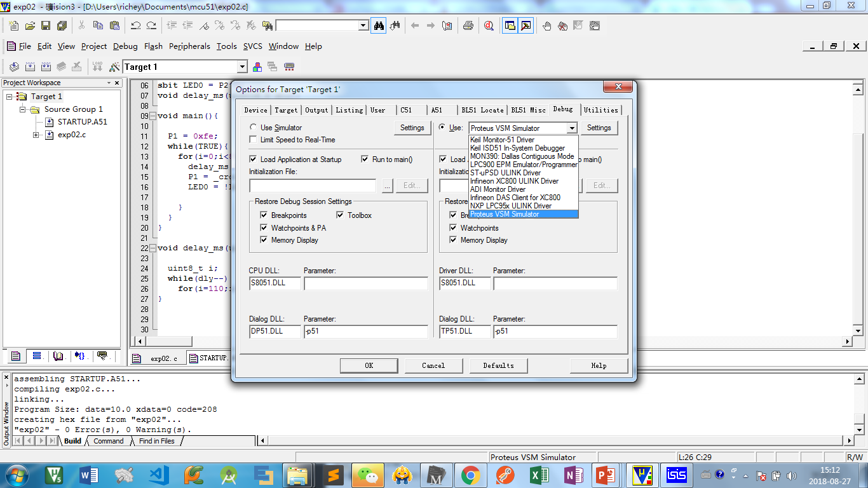Click the Undo arrow icon

tap(135, 26)
